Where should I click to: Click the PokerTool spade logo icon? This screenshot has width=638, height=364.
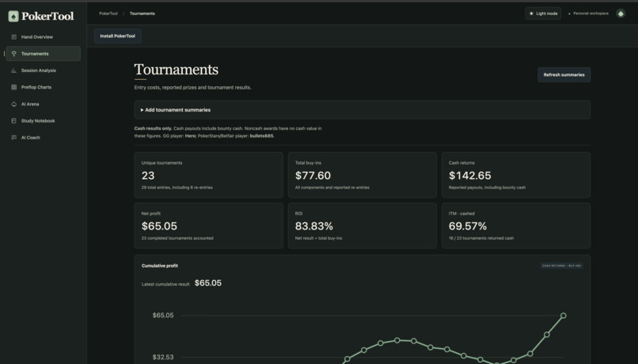[x=13, y=17]
